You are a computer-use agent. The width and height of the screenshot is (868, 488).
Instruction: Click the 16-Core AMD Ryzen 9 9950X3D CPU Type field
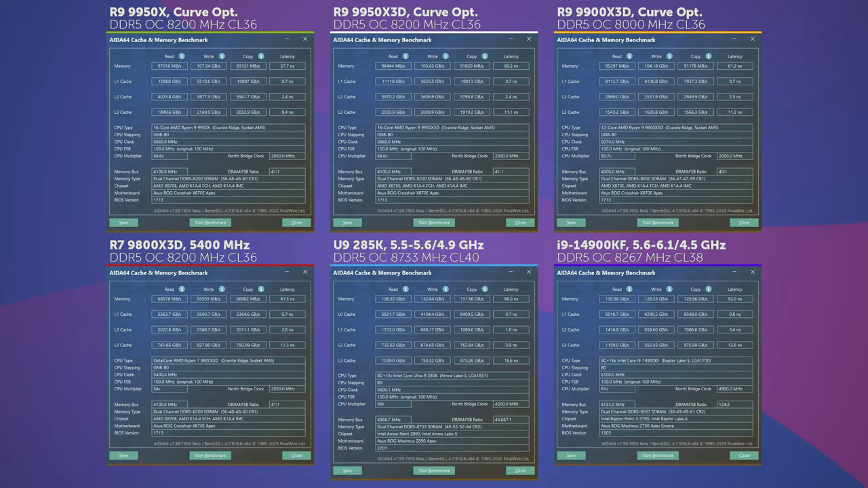452,127
